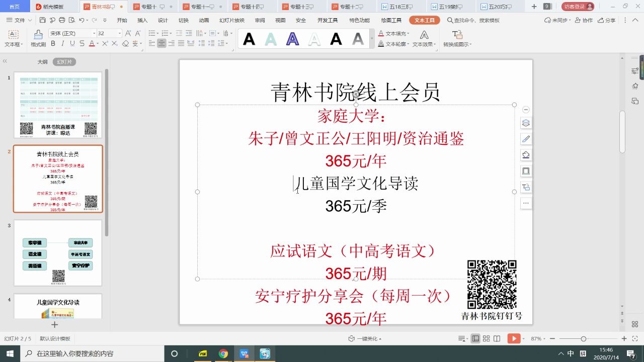Clear formatting with the eraser icon
Viewport: 644px width, 362px height.
(126, 44)
